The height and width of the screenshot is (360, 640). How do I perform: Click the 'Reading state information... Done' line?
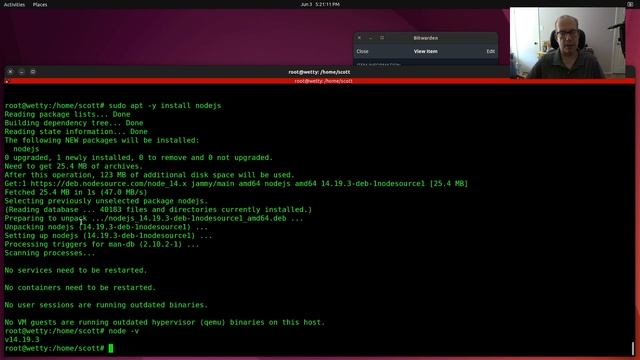76,131
